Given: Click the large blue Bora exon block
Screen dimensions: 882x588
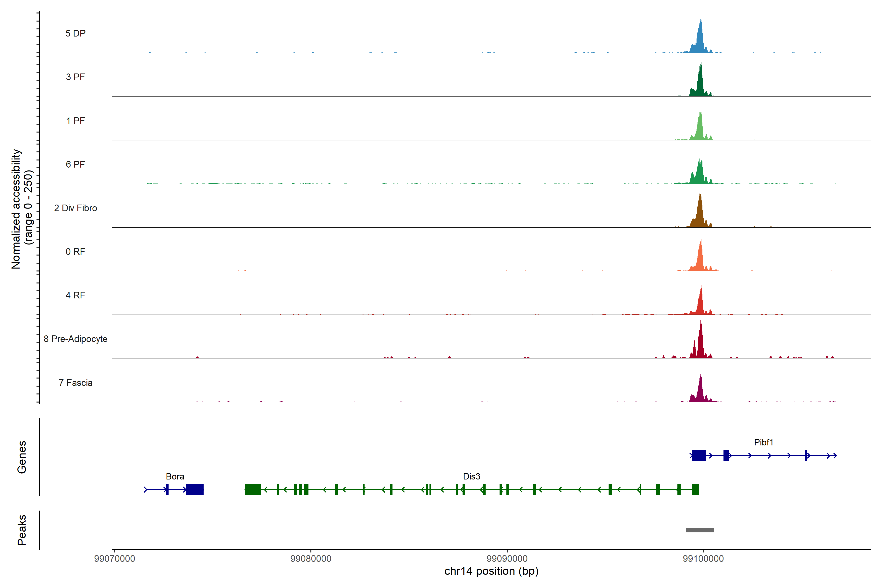Looking at the screenshot, I should point(195,489).
